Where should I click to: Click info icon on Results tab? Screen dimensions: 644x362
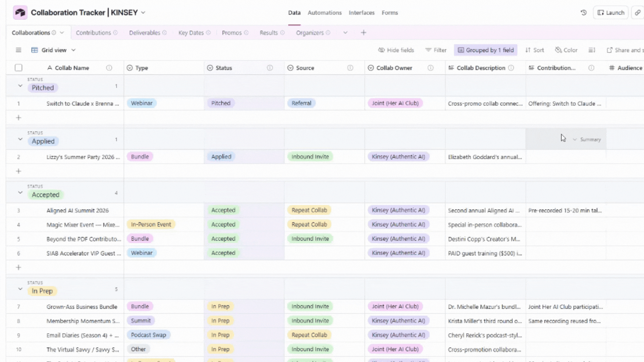[x=282, y=33]
